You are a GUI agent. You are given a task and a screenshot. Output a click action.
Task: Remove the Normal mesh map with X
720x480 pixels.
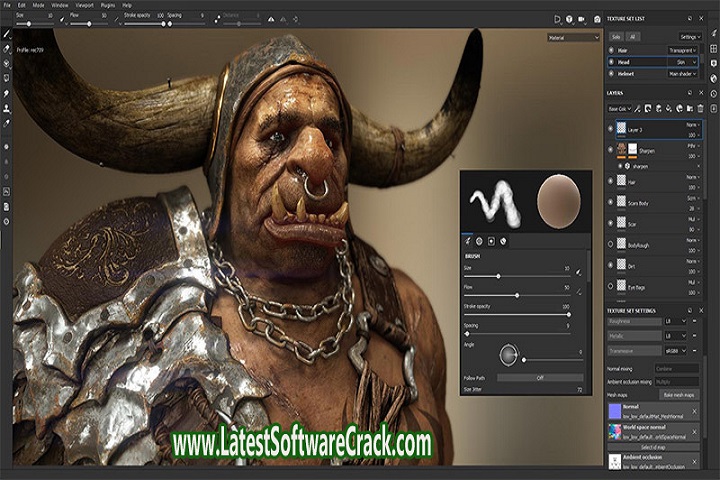[694, 411]
